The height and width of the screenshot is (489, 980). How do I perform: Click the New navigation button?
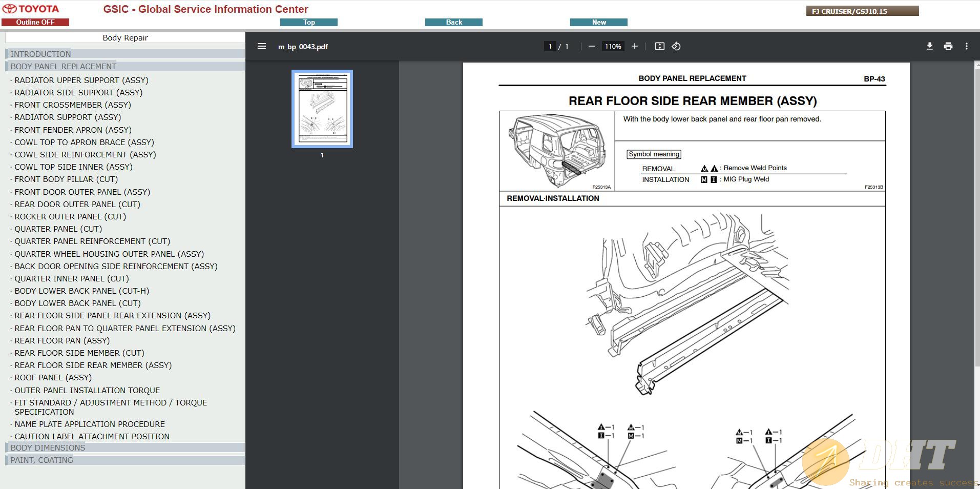(599, 22)
